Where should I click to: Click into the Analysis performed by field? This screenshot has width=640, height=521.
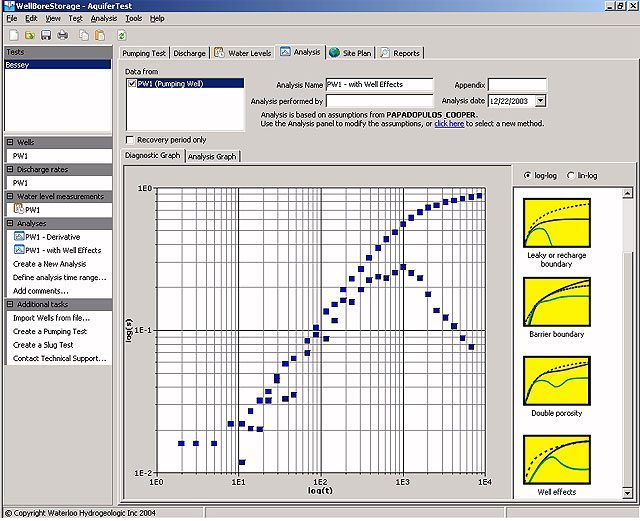[x=380, y=101]
